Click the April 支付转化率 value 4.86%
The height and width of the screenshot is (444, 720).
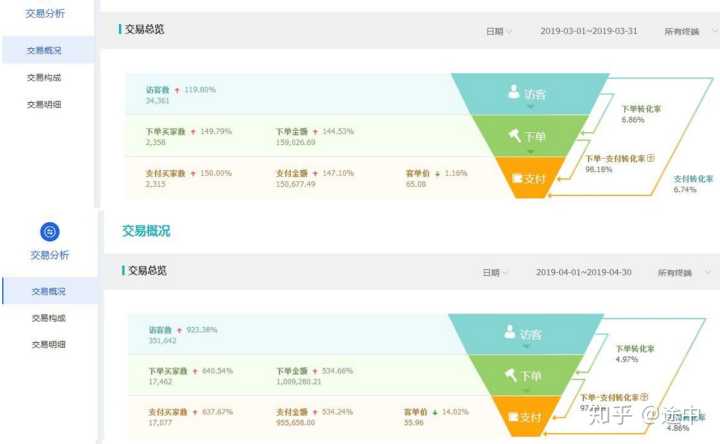click(678, 428)
